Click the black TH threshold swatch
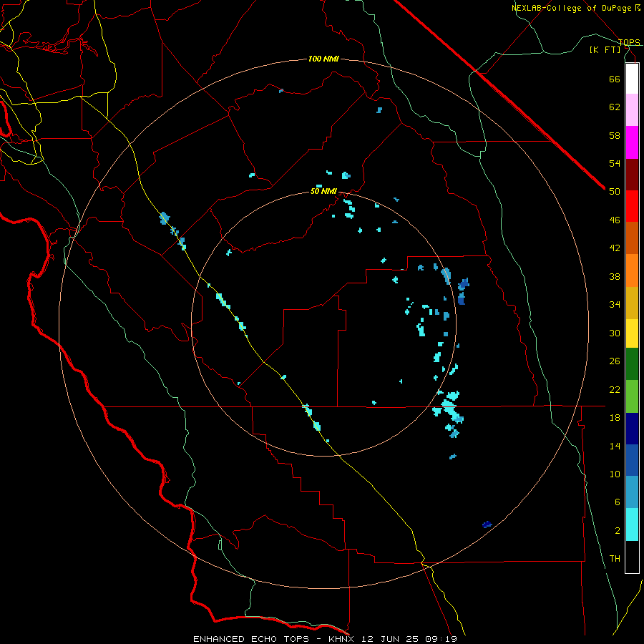Viewport: 644px width, 644px height. coord(632,557)
